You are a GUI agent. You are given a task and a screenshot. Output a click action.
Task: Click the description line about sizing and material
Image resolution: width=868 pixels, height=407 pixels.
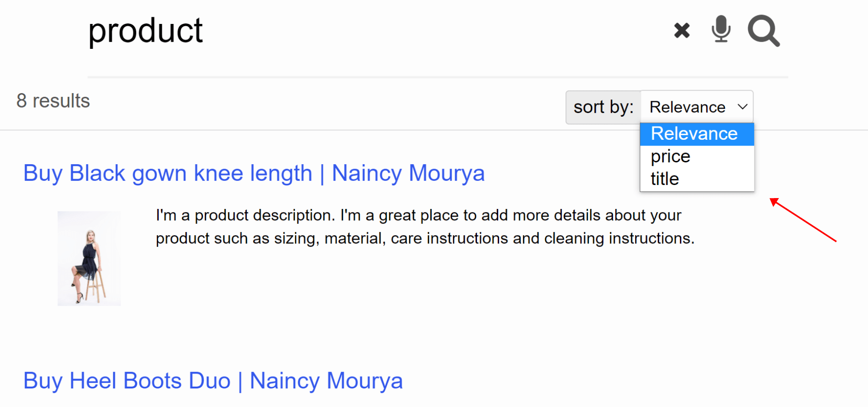(x=425, y=238)
